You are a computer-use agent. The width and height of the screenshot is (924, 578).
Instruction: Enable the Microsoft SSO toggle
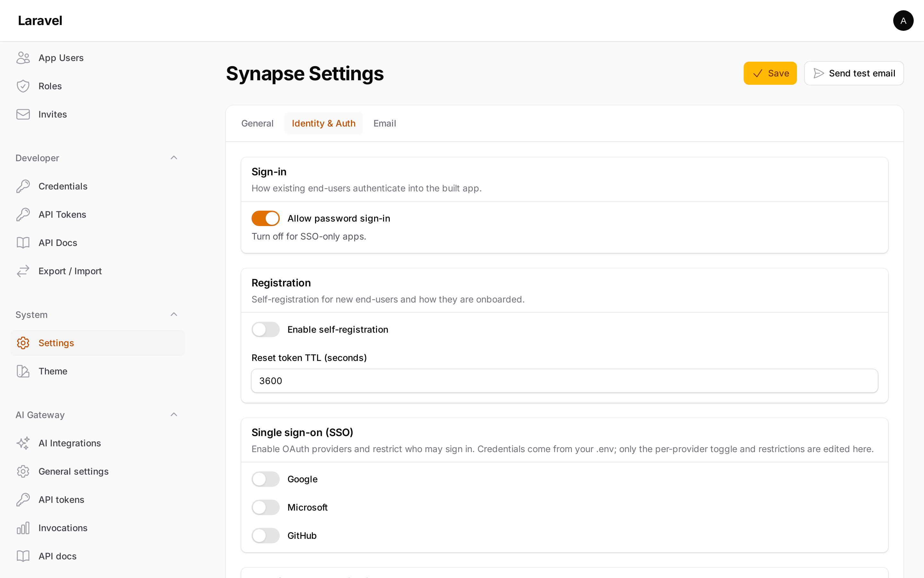click(x=265, y=507)
